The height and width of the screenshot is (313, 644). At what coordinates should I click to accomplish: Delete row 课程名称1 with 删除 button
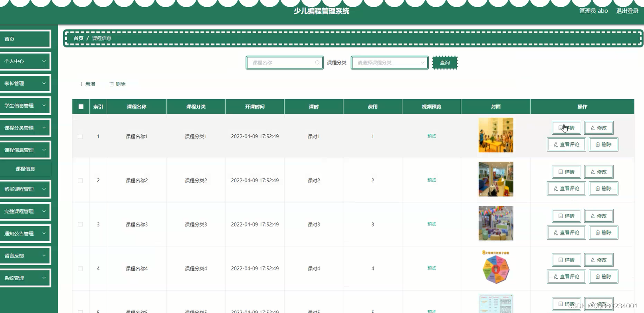pyautogui.click(x=604, y=144)
